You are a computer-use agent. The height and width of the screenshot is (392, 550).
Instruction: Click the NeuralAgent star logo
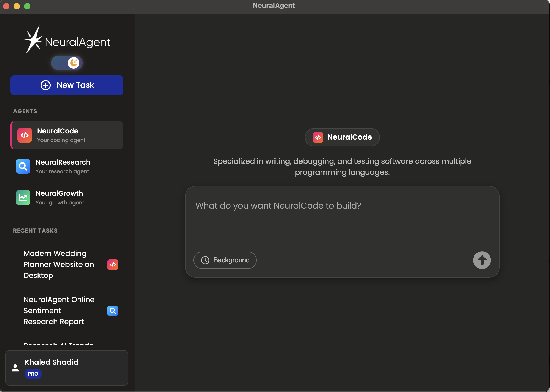33,40
